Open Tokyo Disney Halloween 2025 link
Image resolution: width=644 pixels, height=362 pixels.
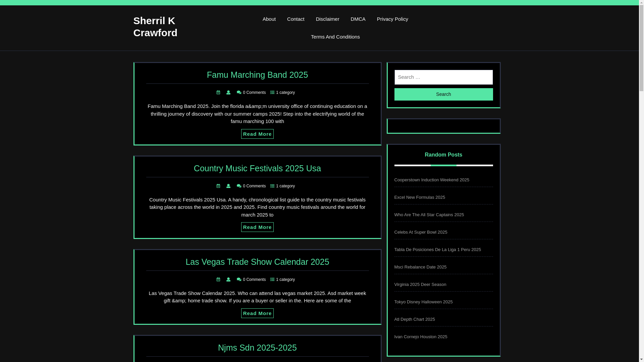point(423,302)
